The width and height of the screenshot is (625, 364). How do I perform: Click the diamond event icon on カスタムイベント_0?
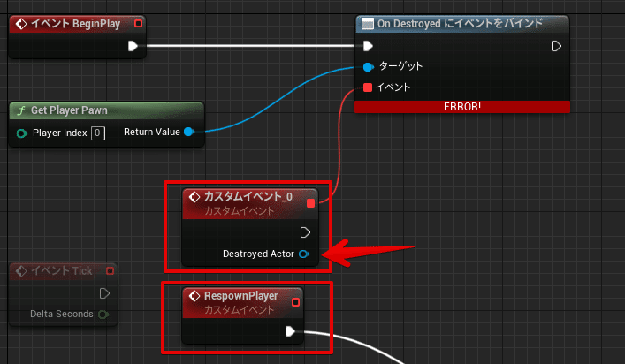[x=194, y=197]
